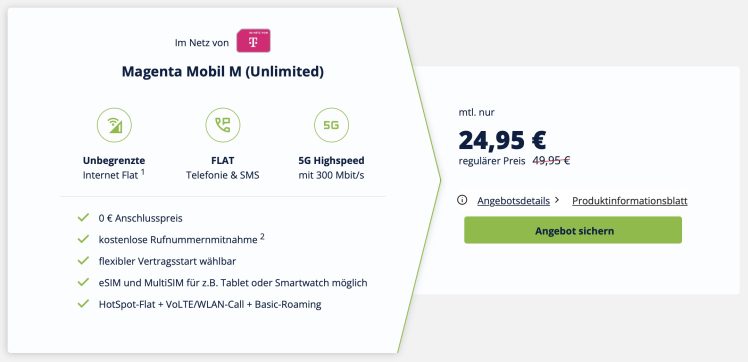This screenshot has height=362, width=748.
Task: Click checkmark next to 0 € Anschlusspreis
Action: [83, 218]
